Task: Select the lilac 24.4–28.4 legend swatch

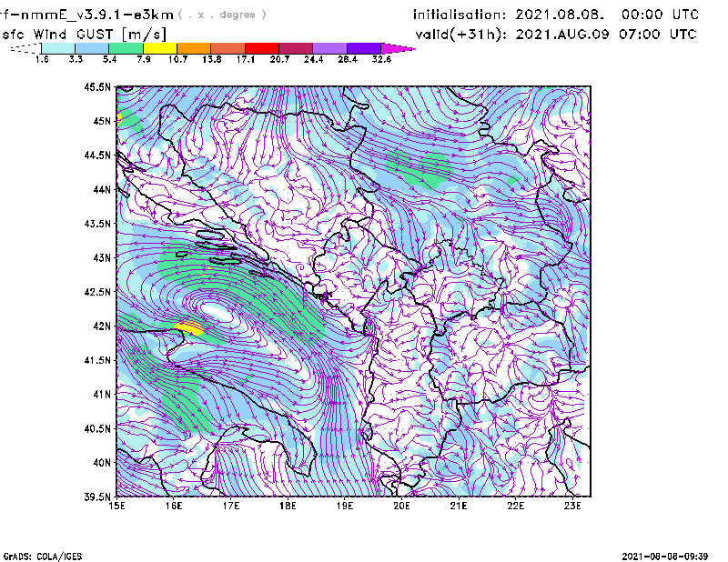Action: pyautogui.click(x=329, y=48)
